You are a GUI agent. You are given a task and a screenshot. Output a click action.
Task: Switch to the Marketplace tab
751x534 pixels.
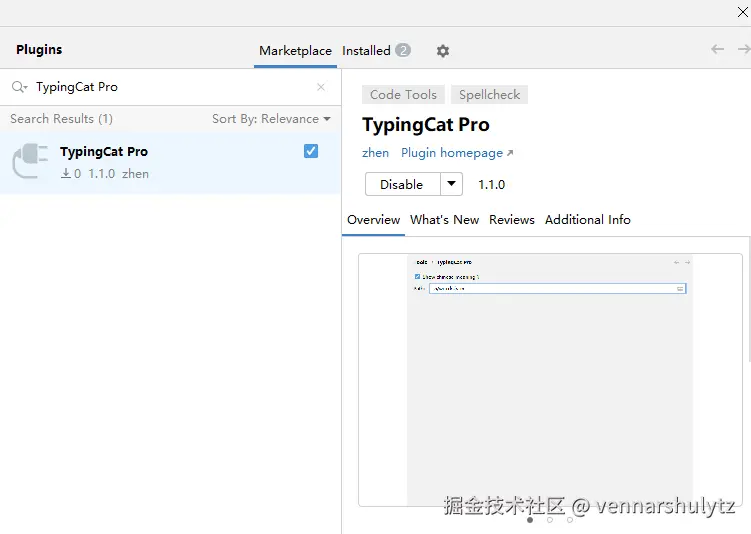pyautogui.click(x=295, y=51)
